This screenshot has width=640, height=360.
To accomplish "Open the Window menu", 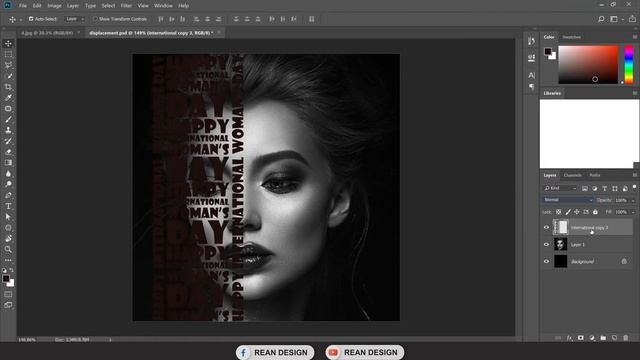I will (163, 6).
